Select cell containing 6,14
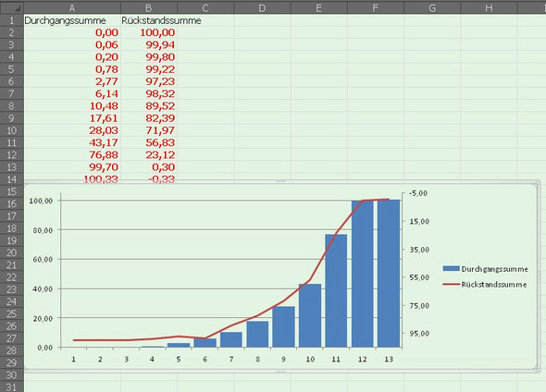The height and width of the screenshot is (392, 546). pos(72,94)
